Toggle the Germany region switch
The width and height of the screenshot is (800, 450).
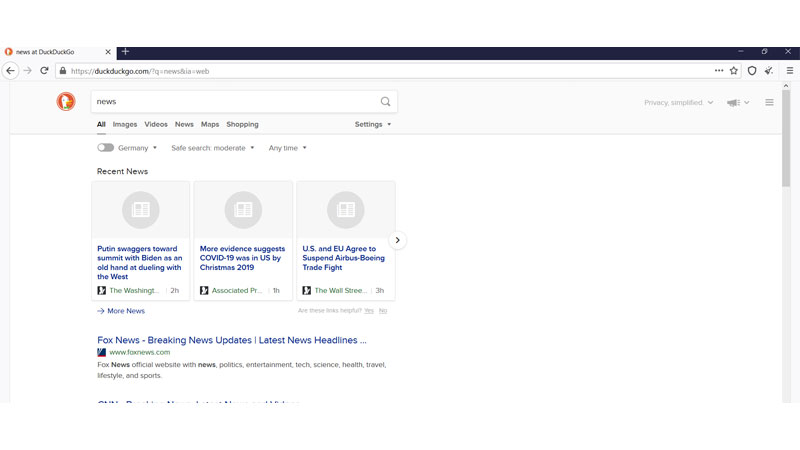click(106, 147)
